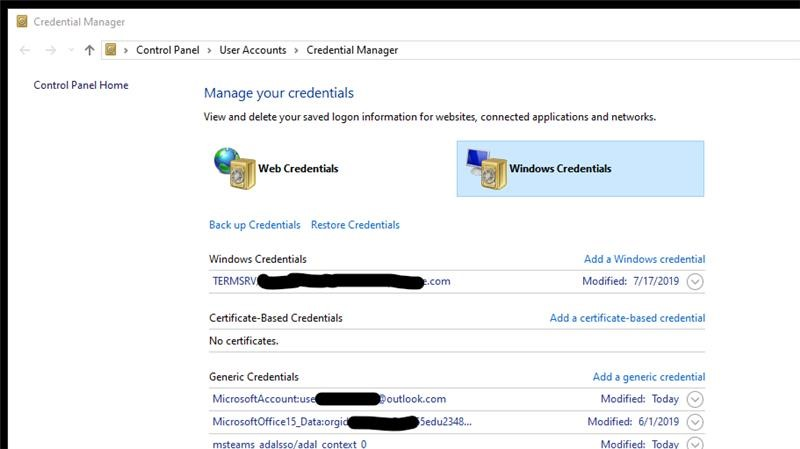Open recent locations dropdown arrow
The width and height of the screenshot is (800, 449).
tap(71, 50)
